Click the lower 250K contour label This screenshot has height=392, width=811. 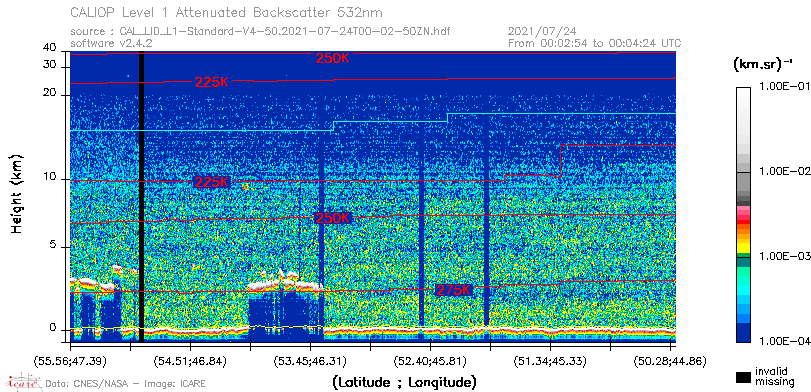pyautogui.click(x=332, y=218)
